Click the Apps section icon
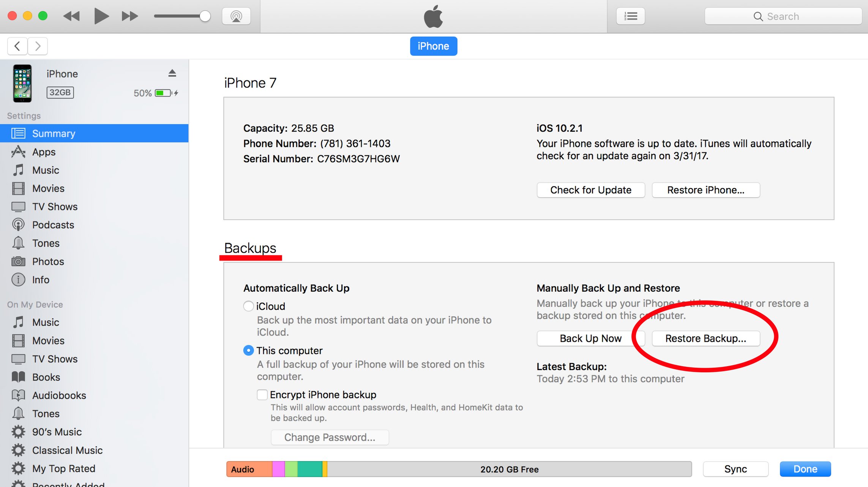This screenshot has width=868, height=487. [x=17, y=152]
